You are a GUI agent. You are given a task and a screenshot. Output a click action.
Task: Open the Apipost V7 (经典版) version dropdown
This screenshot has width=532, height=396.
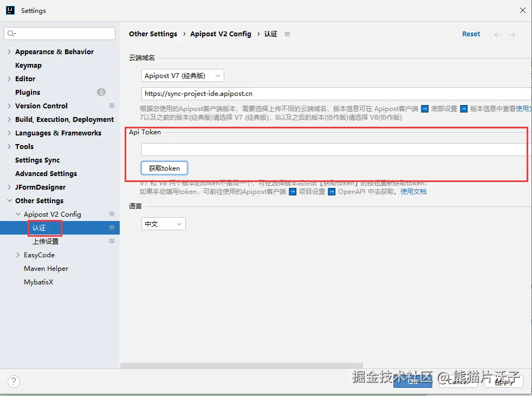click(x=183, y=76)
